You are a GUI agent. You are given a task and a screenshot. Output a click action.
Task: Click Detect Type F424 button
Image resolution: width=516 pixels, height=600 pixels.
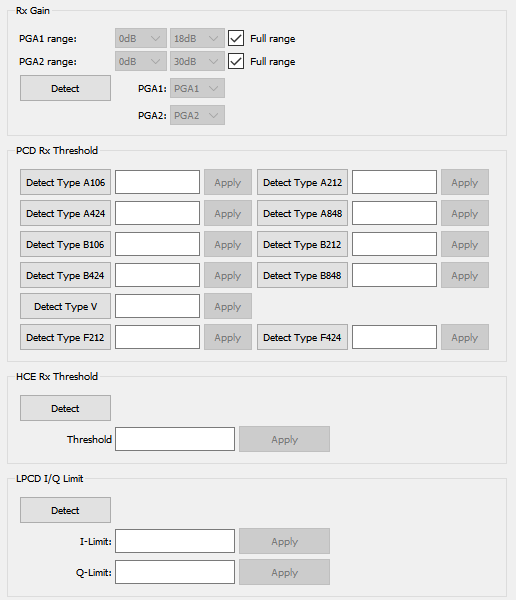[302, 337]
